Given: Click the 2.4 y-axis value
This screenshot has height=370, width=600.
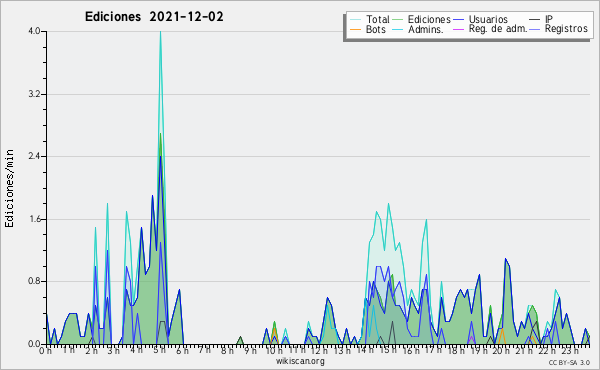Looking at the screenshot, I should point(35,156).
